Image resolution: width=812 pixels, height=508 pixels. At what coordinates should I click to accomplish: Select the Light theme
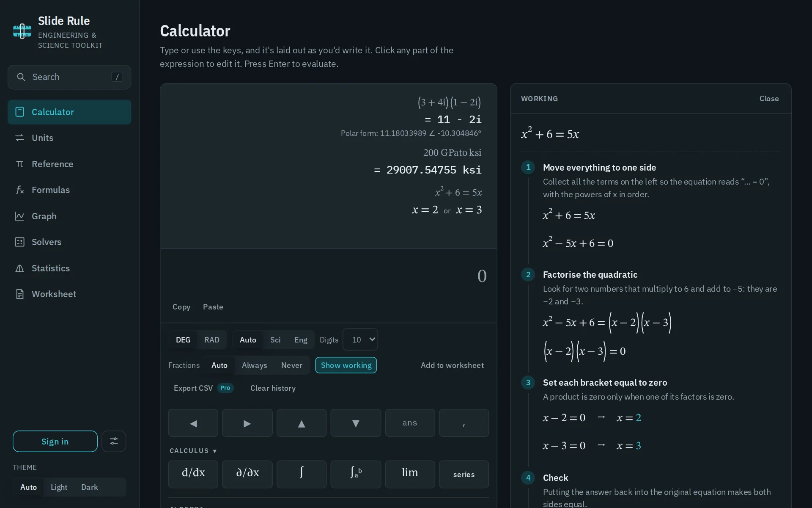[x=59, y=487]
